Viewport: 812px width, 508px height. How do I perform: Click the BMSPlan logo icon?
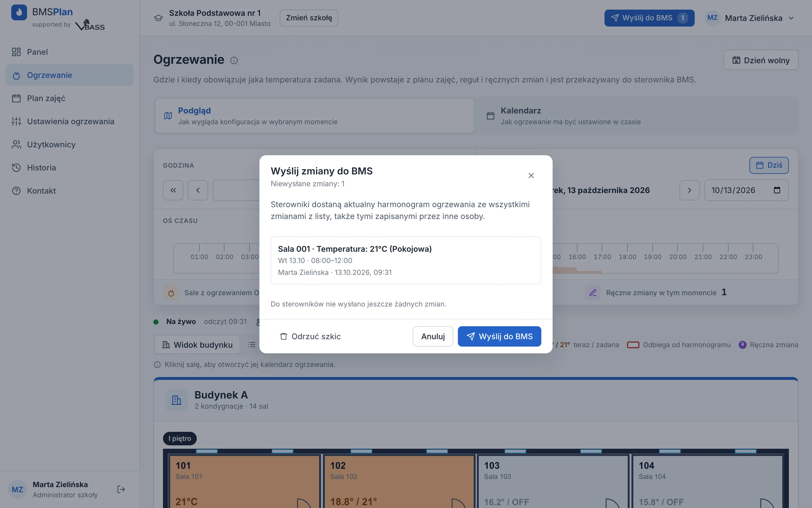[19, 12]
